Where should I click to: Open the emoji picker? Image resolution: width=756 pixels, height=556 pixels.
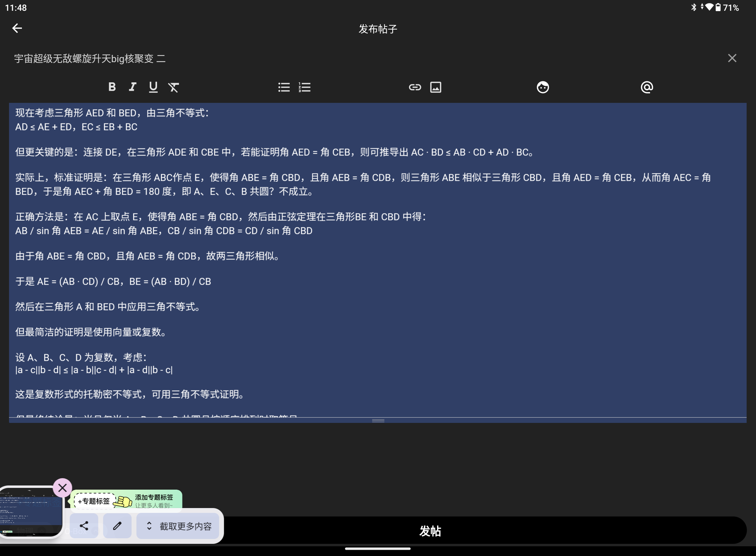pyautogui.click(x=543, y=87)
